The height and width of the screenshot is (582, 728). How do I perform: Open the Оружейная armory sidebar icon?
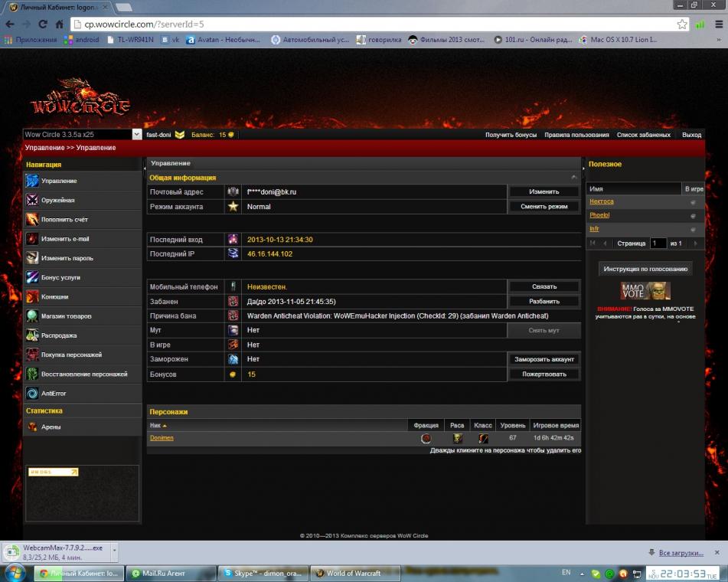click(x=32, y=200)
